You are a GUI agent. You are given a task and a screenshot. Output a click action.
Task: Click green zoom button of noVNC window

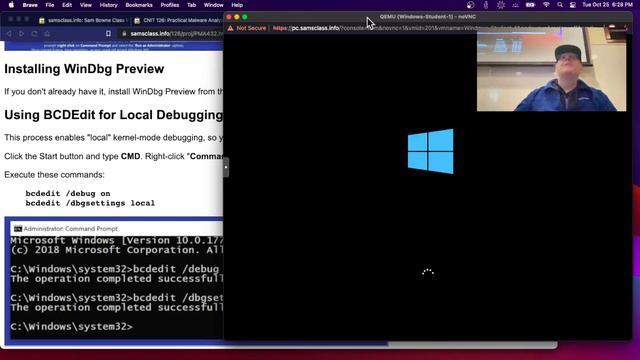pyautogui.click(x=244, y=17)
